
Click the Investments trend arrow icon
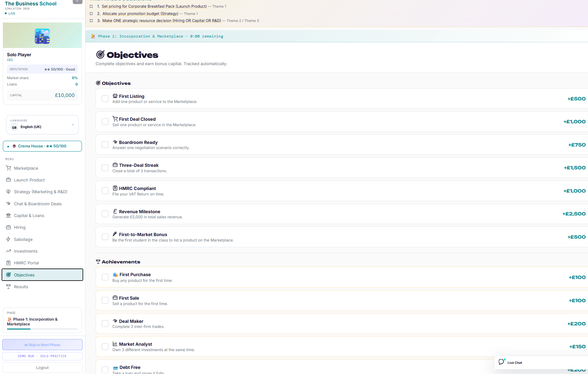click(x=9, y=251)
